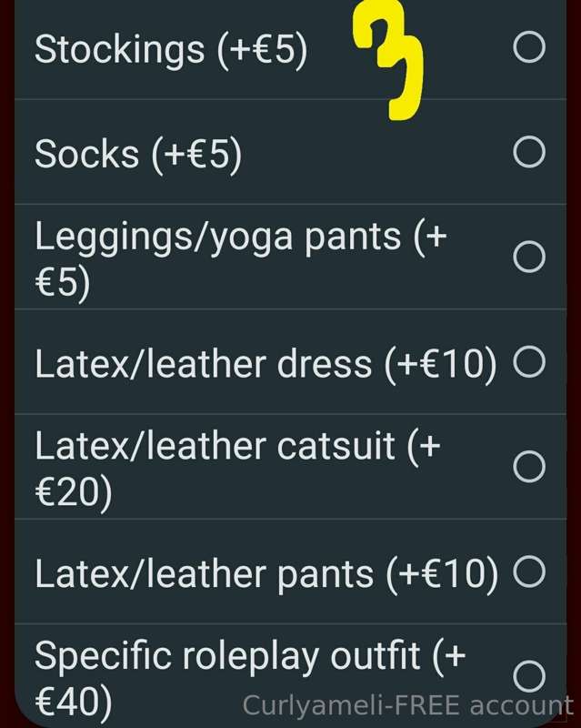Choose the Latex/leather pants radio button
Screen dimensions: 581x728
[x=529, y=571]
